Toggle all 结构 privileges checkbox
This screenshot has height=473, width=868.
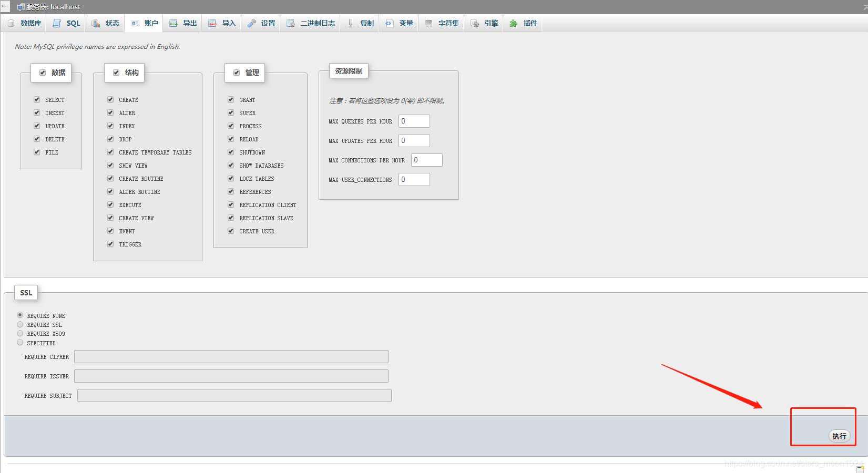[x=116, y=73]
